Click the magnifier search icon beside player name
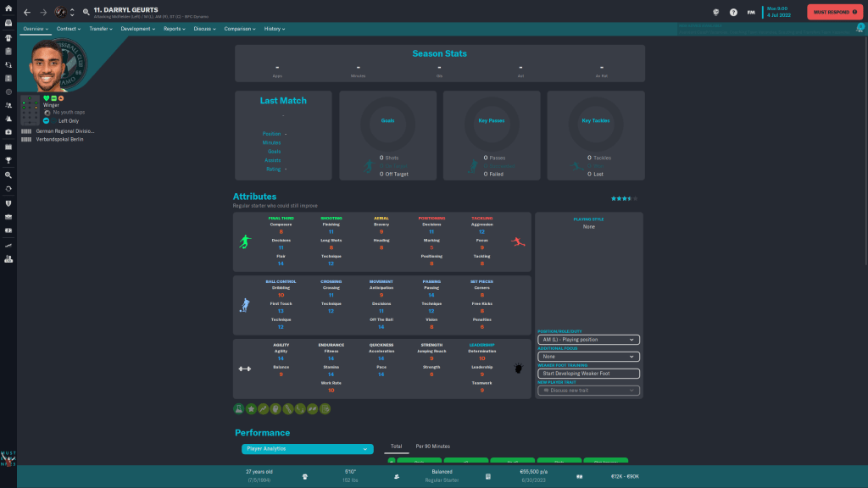Viewport: 868px width, 488px height. pos(86,12)
